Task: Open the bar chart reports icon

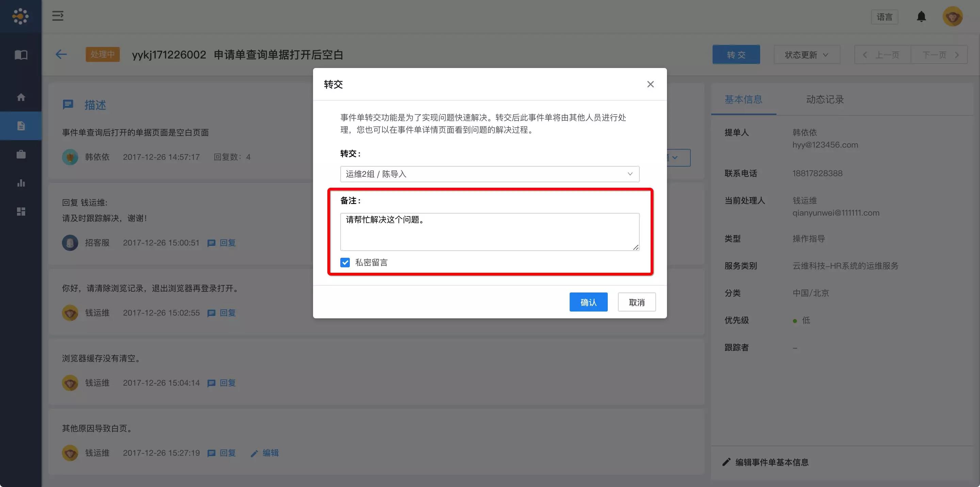Action: click(x=21, y=183)
